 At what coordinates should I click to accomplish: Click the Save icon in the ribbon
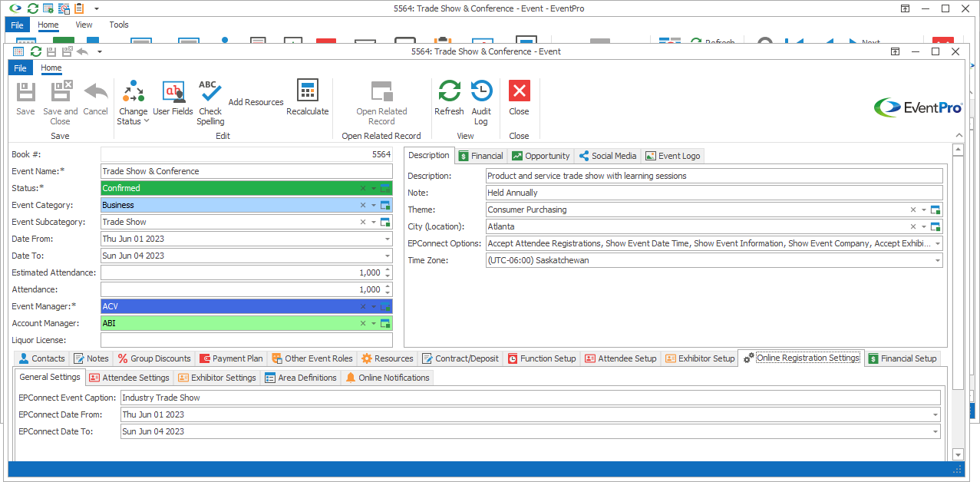click(x=25, y=91)
